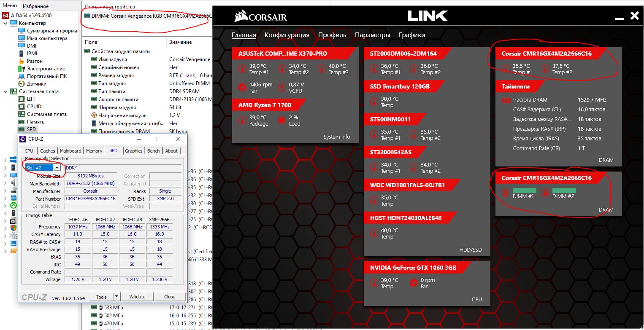Expand the monitor display node in AIDA64 tree
Image resolution: width=644 pixels, height=330 pixels.
(5, 175)
